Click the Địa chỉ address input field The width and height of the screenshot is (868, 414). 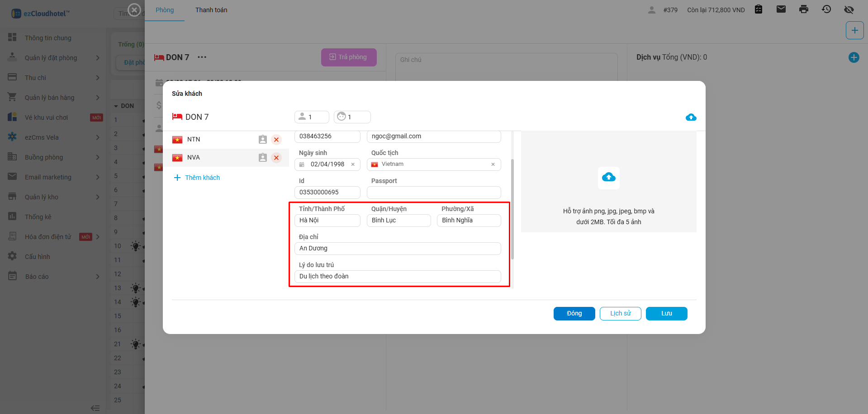(x=397, y=249)
